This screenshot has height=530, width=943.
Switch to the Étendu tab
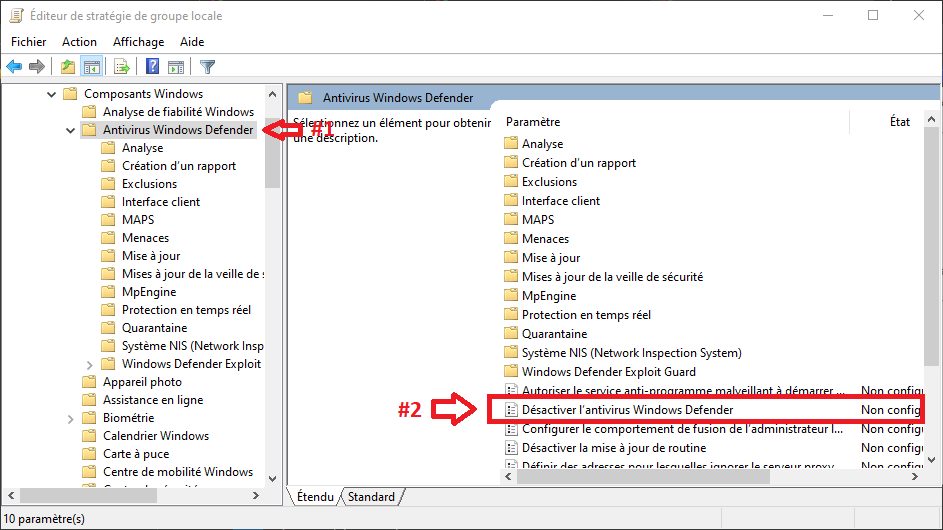(315, 497)
